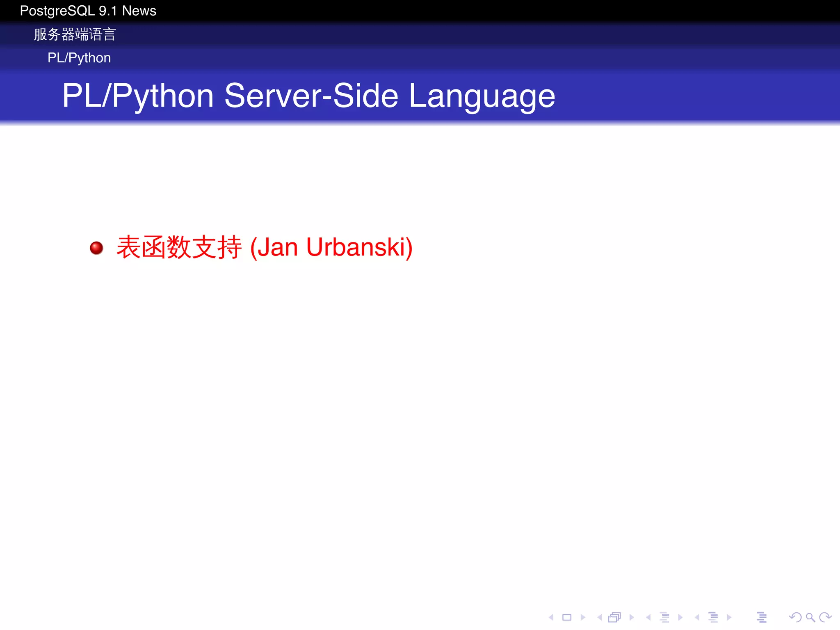The height and width of the screenshot is (630, 840).
Task: Click the next section arrow in the navigation bar
Action: (x=729, y=617)
